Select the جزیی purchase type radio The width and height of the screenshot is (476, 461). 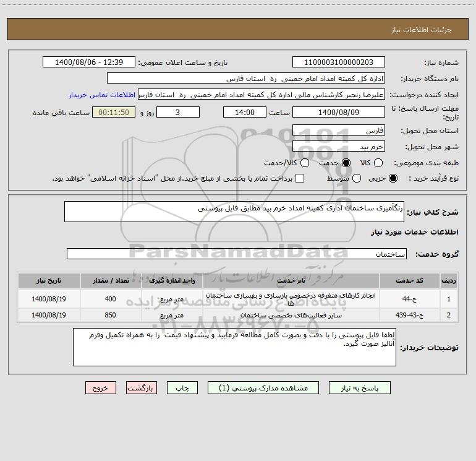[393, 178]
